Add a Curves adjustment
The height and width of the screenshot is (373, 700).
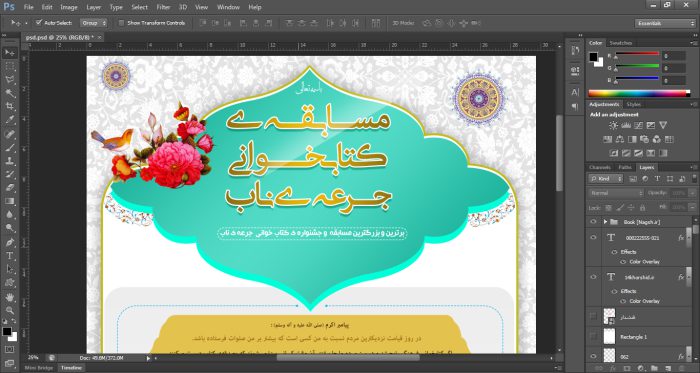[x=638, y=126]
